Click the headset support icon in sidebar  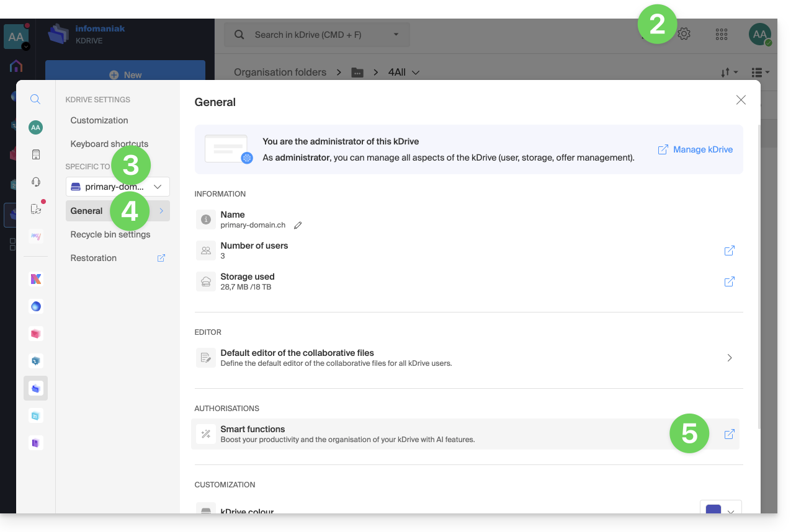(x=35, y=182)
